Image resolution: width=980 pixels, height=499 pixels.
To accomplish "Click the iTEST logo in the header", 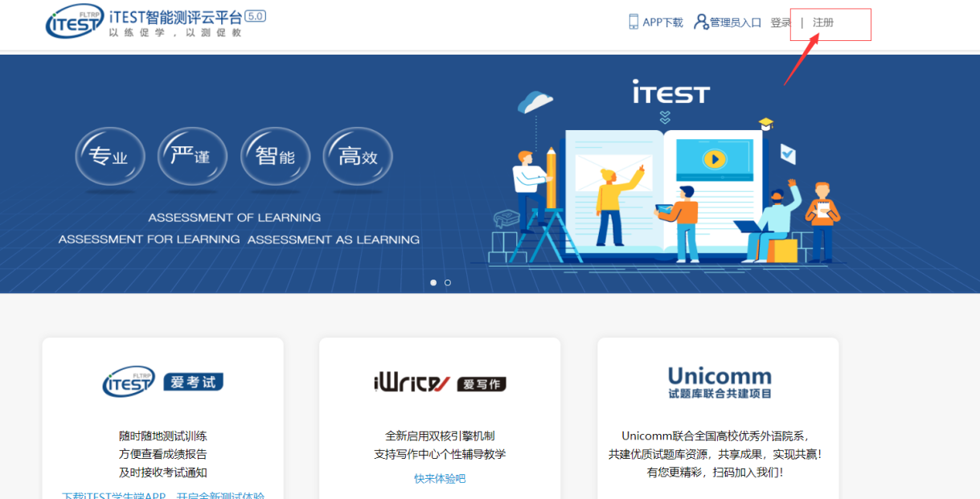I will pyautogui.click(x=74, y=22).
